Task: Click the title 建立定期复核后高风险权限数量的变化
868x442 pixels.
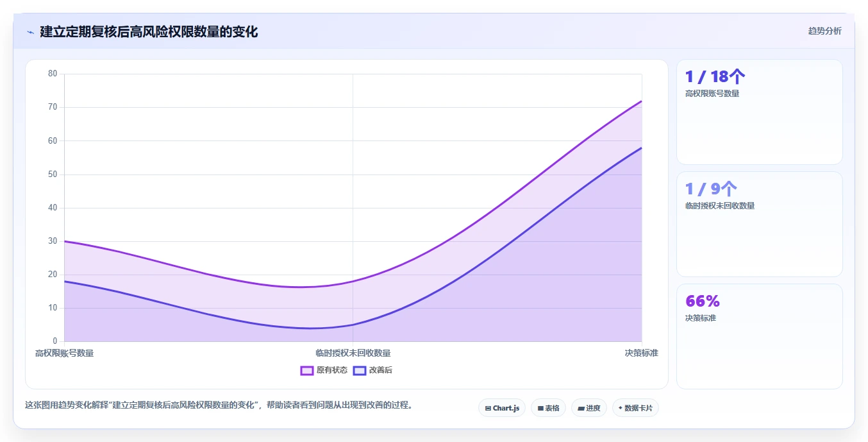Action: (149, 31)
